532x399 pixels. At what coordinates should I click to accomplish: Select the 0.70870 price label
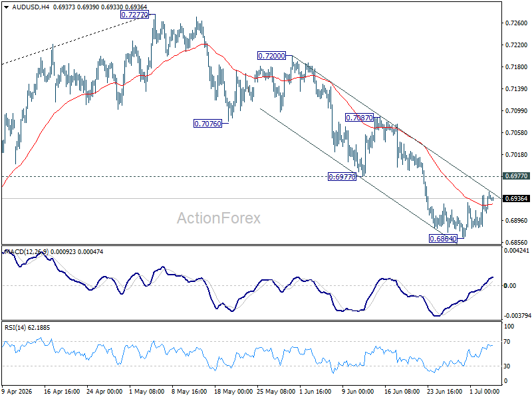359,118
